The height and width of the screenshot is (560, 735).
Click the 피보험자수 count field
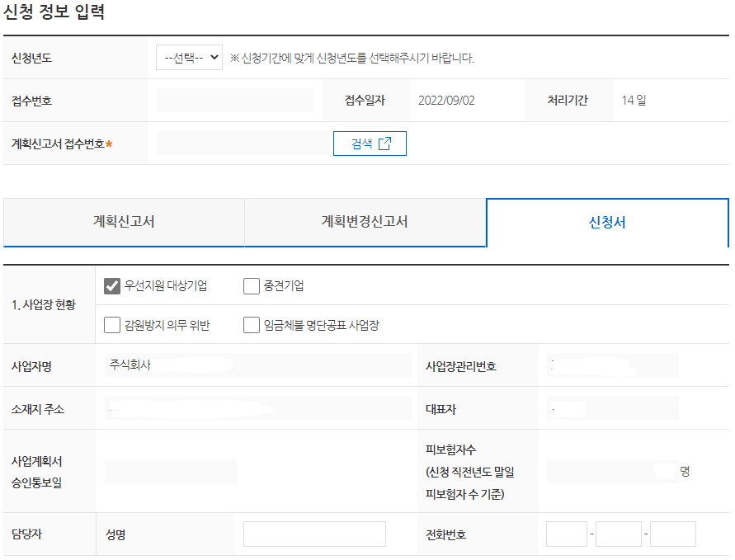(x=613, y=472)
